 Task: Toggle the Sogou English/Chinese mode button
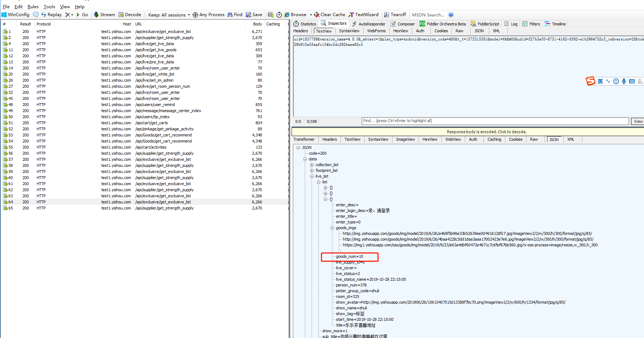(600, 81)
